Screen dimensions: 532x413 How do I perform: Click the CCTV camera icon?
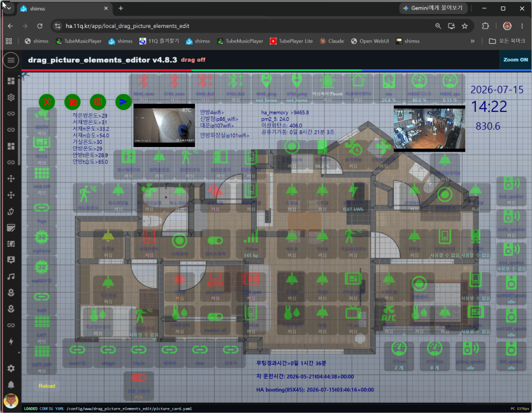click(x=42, y=115)
